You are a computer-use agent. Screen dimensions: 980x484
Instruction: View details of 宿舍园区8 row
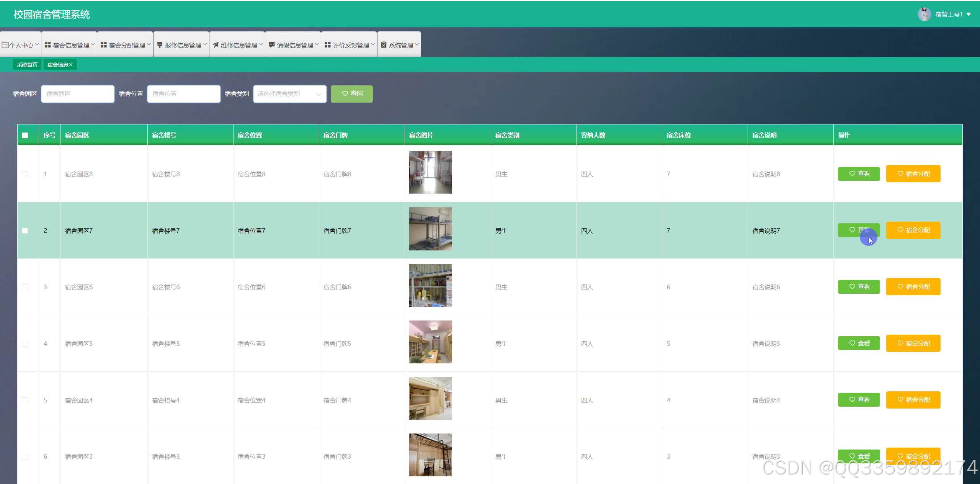(859, 174)
